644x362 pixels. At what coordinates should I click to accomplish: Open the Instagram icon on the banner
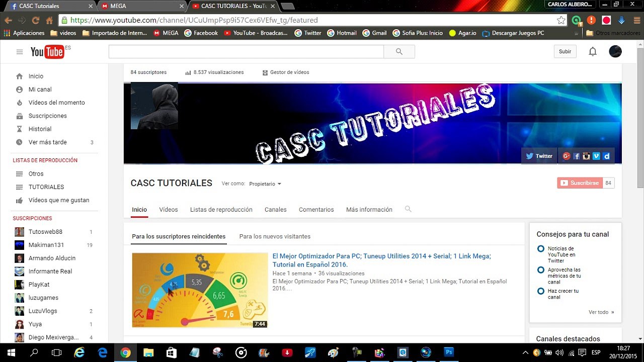tap(586, 156)
